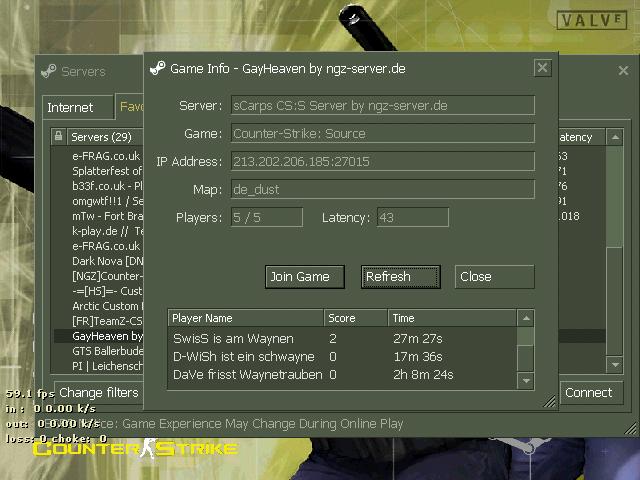The image size is (640, 480).
Task: Sort players by Score column
Action: click(356, 318)
